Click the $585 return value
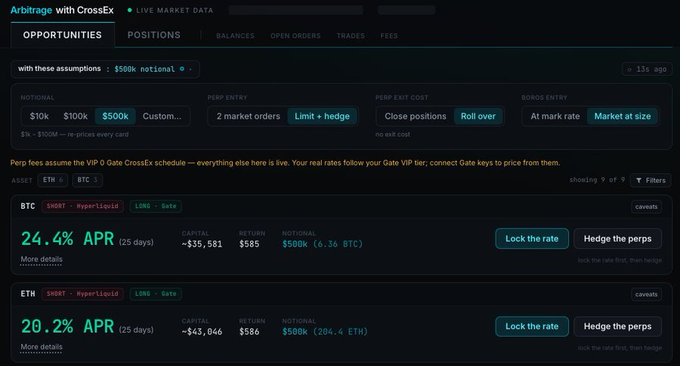 coord(249,244)
